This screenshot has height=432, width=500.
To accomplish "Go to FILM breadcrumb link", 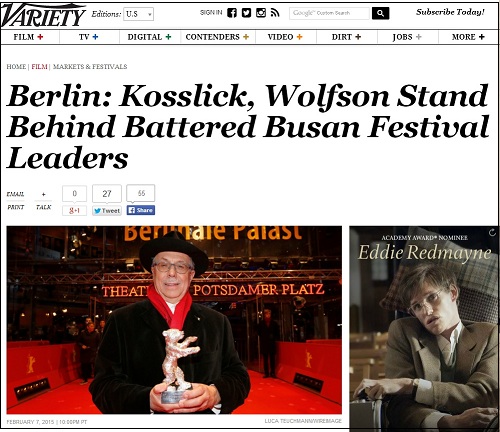I will [39, 67].
